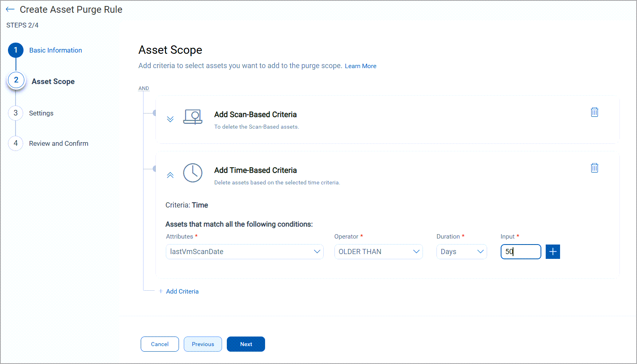Click the clock icon in Time-Based Criteria
Image resolution: width=637 pixels, height=364 pixels.
pyautogui.click(x=193, y=173)
